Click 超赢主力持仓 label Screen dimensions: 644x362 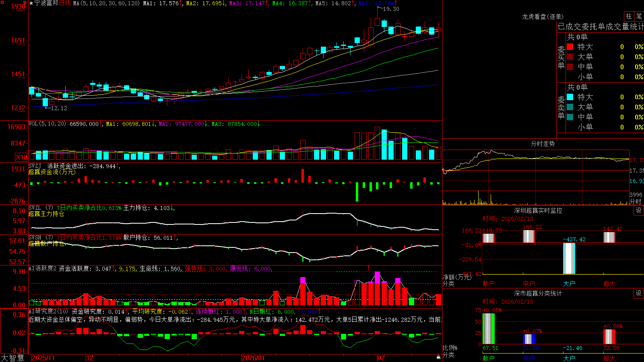(x=46, y=214)
